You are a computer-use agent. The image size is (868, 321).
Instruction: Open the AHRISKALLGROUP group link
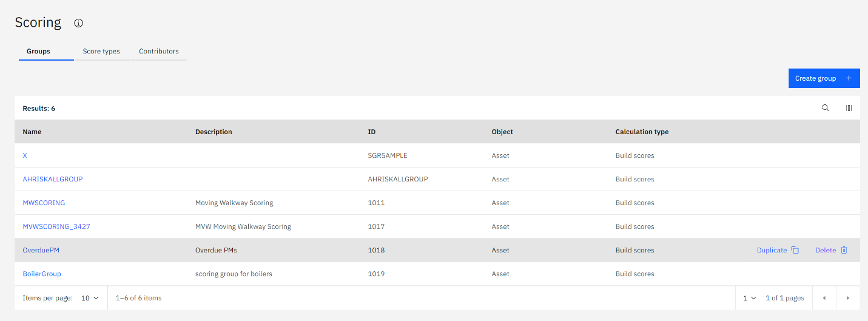pyautogui.click(x=53, y=179)
